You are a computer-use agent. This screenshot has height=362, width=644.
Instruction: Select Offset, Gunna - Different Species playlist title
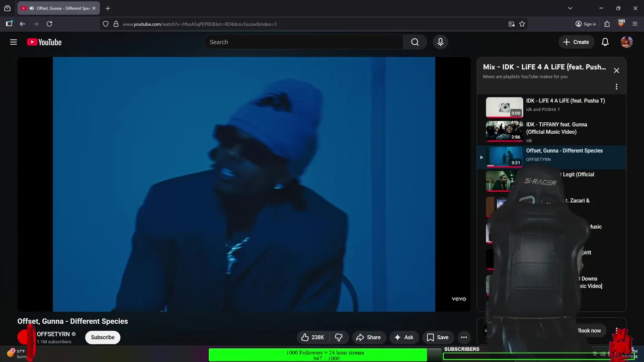[x=564, y=151]
